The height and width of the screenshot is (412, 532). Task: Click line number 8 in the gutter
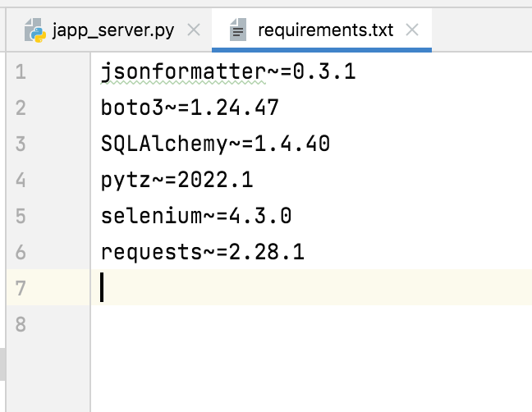pyautogui.click(x=21, y=324)
